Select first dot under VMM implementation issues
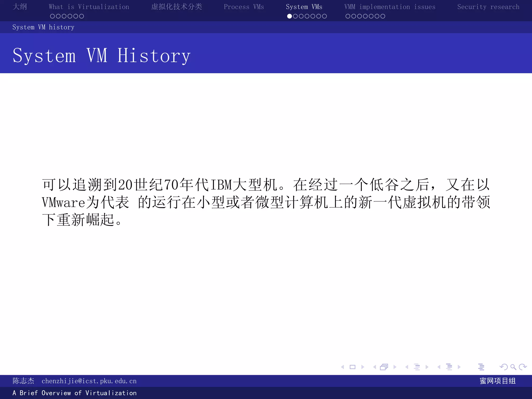Image resolution: width=532 pixels, height=399 pixels. [x=348, y=16]
